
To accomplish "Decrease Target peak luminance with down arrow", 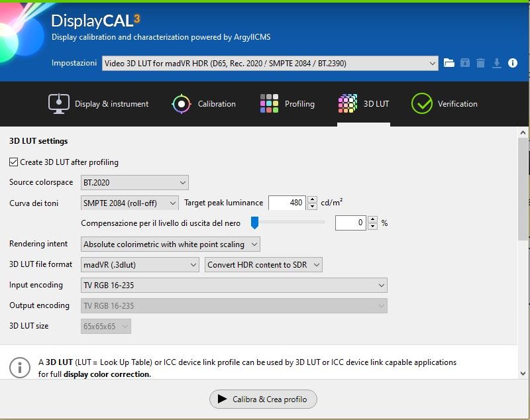I will (313, 206).
